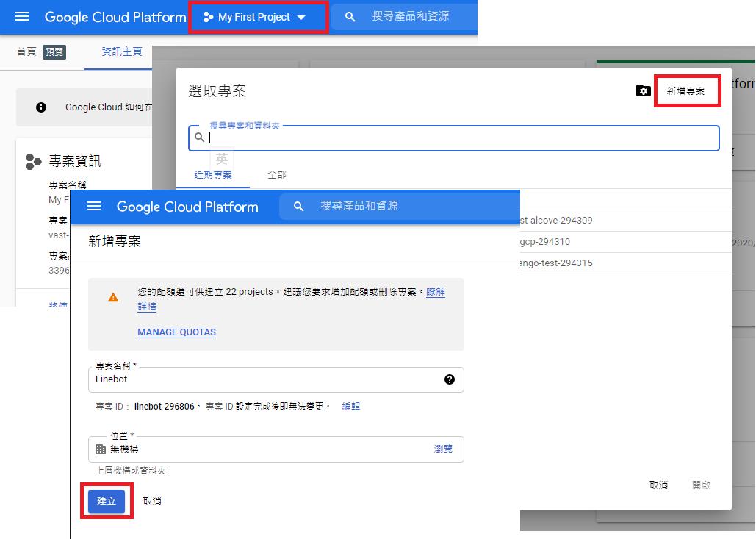Screen dimensions: 756x539
Task: Click the 專案資訊 hexagon icon
Action: [x=33, y=162]
